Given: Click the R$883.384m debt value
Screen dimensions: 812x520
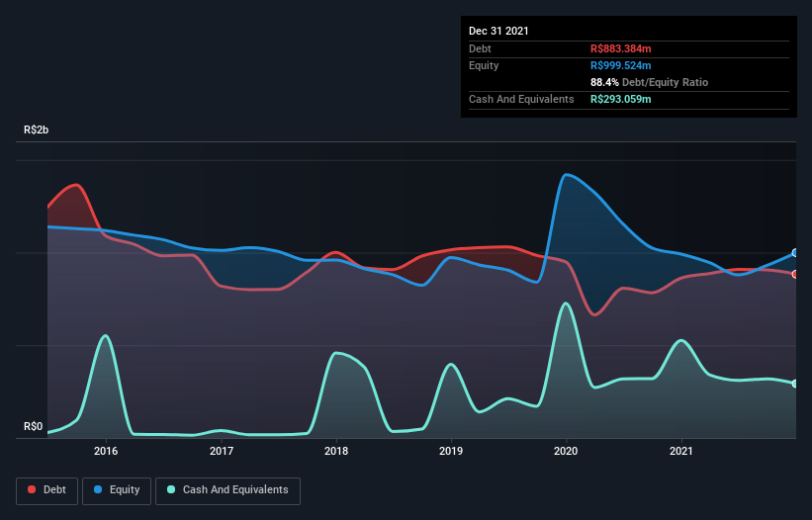Looking at the screenshot, I should pos(620,48).
